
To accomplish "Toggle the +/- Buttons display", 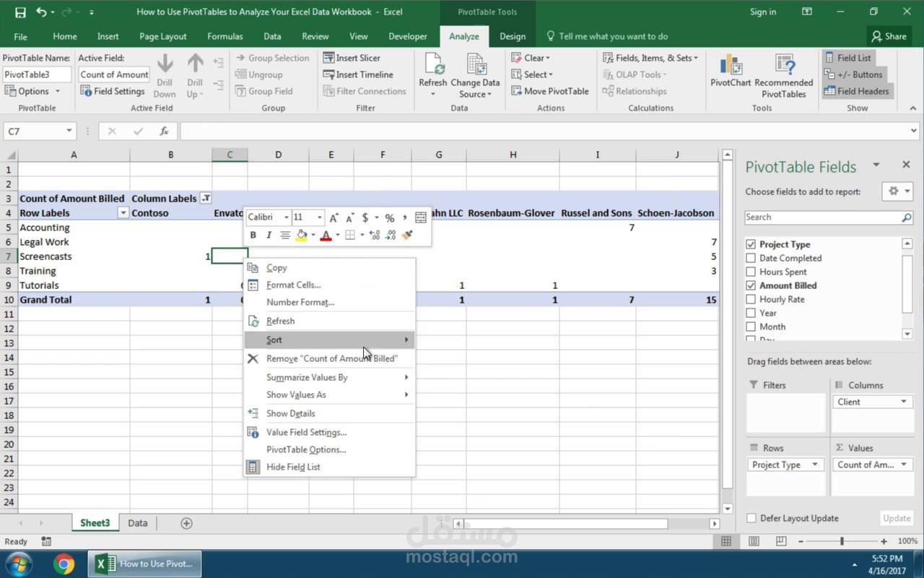I will point(853,74).
